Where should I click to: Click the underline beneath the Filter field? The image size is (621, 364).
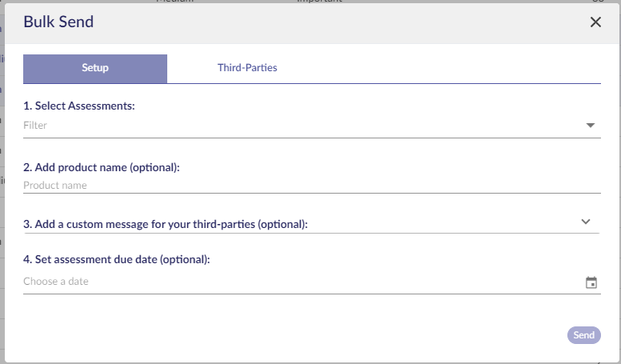coord(311,138)
